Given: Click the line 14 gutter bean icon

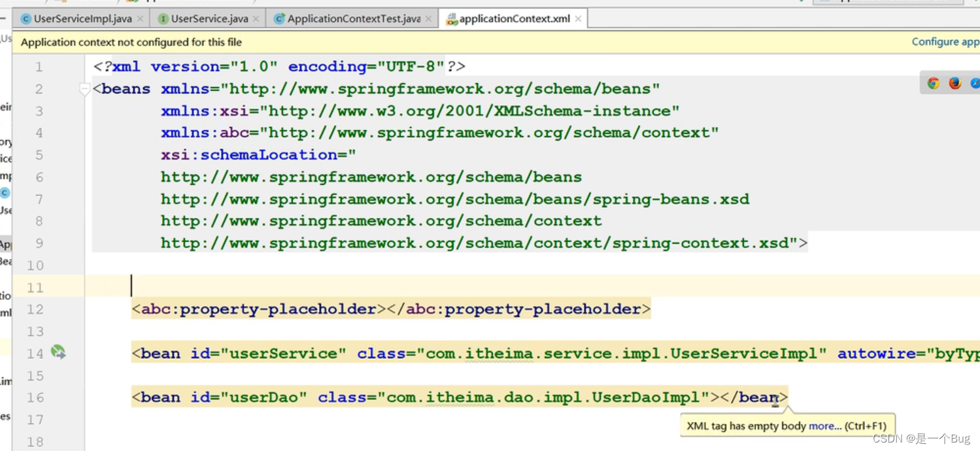Looking at the screenshot, I should tap(58, 353).
